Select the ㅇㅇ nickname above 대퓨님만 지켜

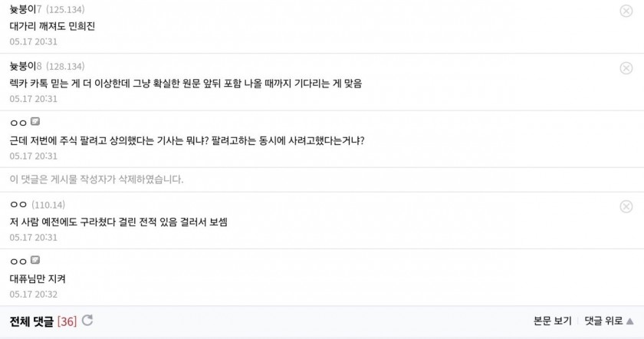pos(18,262)
